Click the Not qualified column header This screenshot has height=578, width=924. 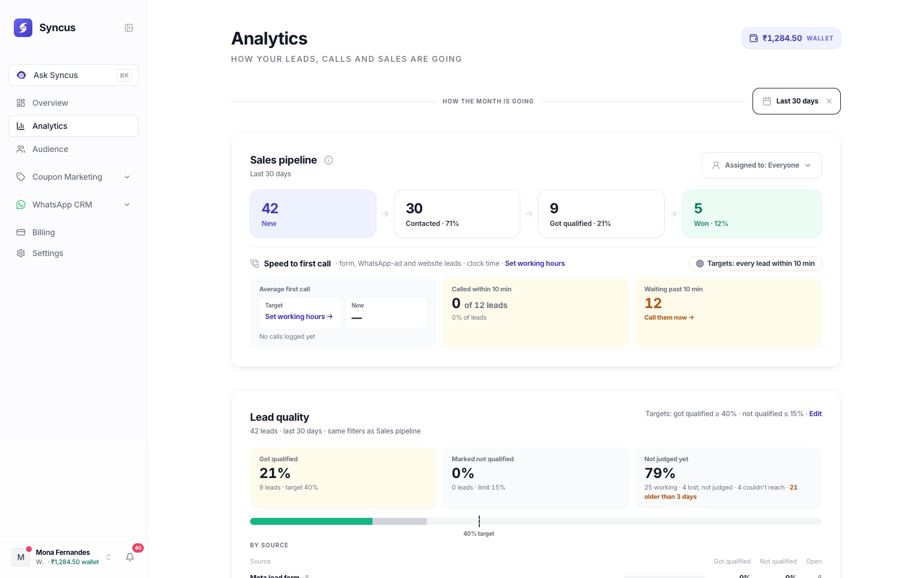778,561
